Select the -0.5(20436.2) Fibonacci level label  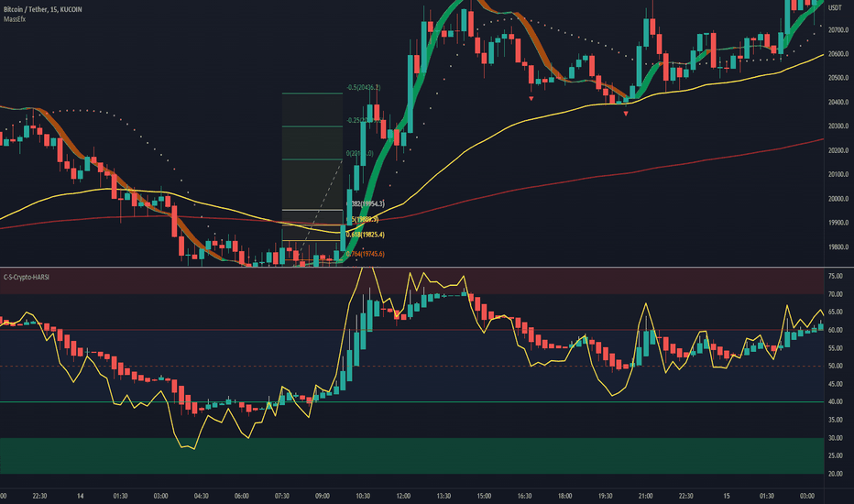(x=363, y=88)
